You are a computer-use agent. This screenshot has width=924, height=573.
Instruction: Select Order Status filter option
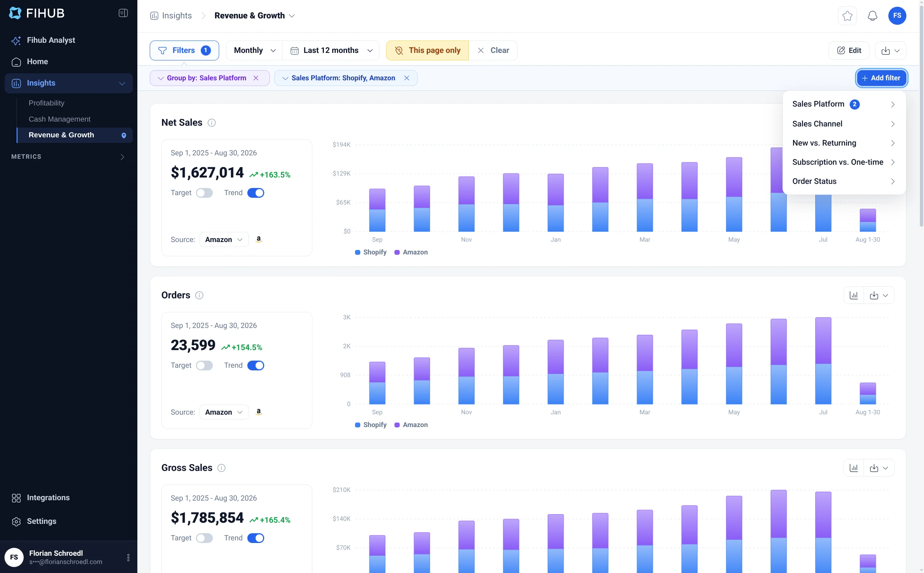(844, 182)
